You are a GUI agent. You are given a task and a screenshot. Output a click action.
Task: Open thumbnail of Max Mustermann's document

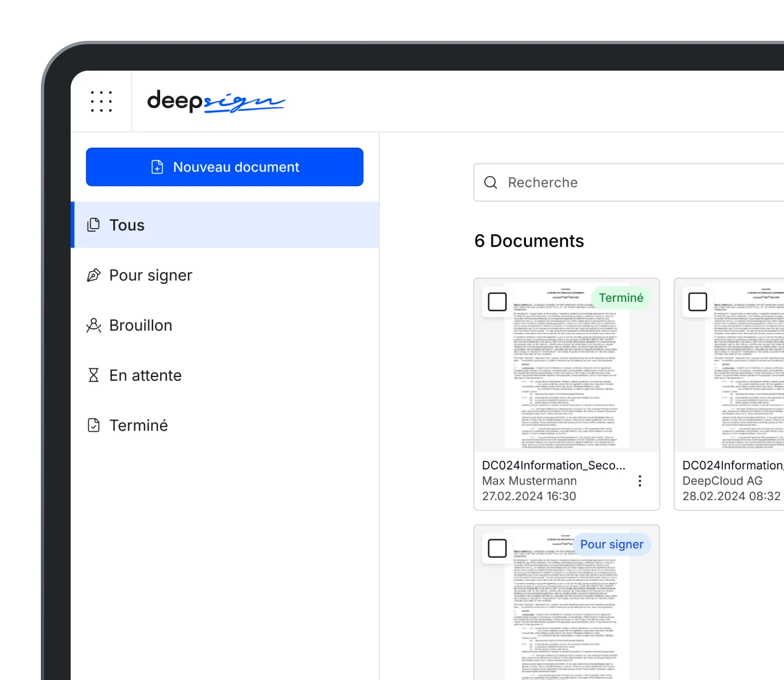[x=567, y=365]
